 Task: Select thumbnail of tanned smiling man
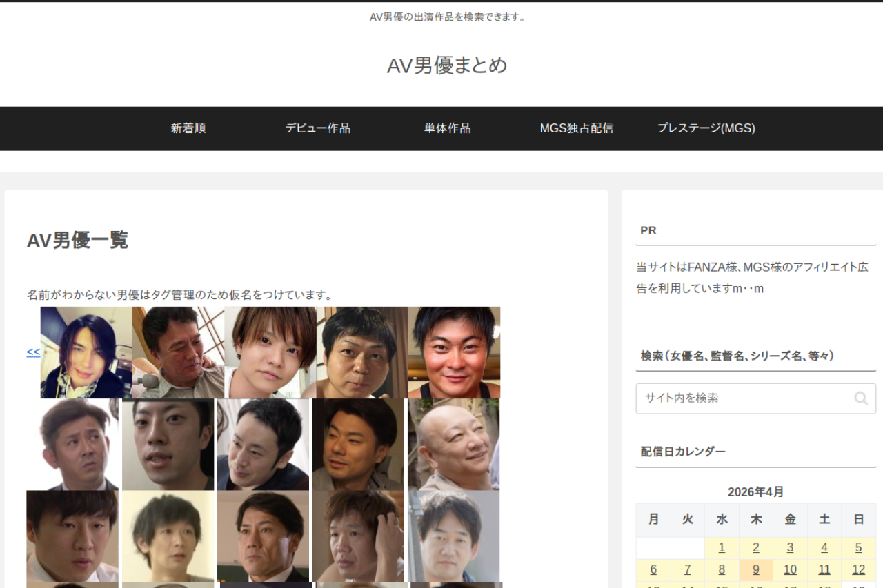(454, 352)
